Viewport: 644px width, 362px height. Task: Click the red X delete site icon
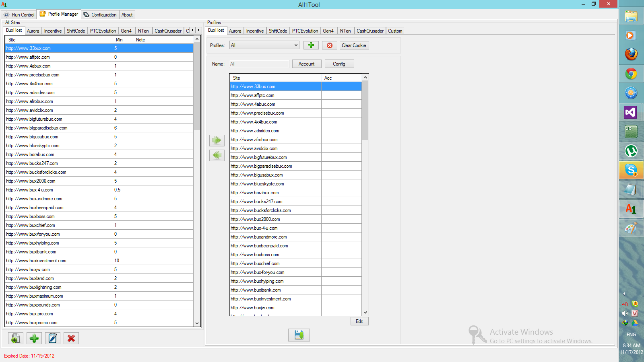[71, 339]
